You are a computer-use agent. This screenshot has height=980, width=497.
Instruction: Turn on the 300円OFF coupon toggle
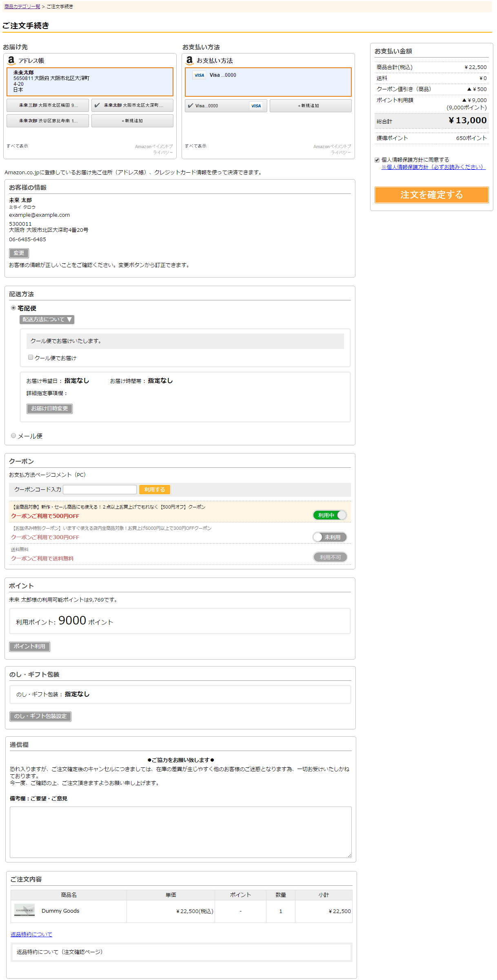tap(330, 537)
